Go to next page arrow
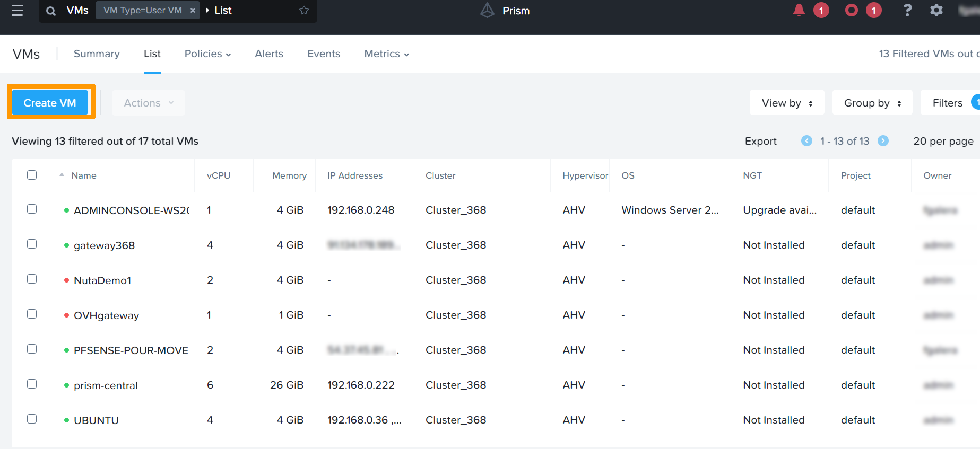980x449 pixels. point(883,141)
